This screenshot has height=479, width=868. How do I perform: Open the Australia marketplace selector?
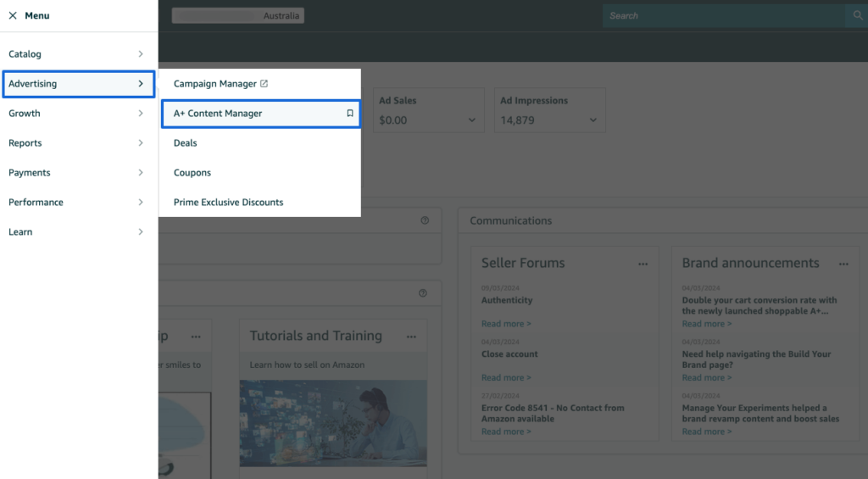click(x=238, y=15)
